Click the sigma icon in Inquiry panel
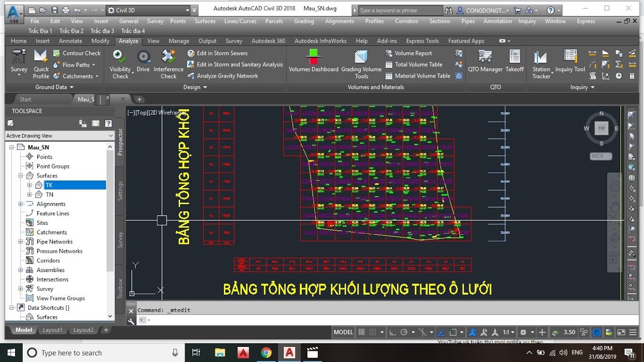This screenshot has height=362, width=644. 619,64
